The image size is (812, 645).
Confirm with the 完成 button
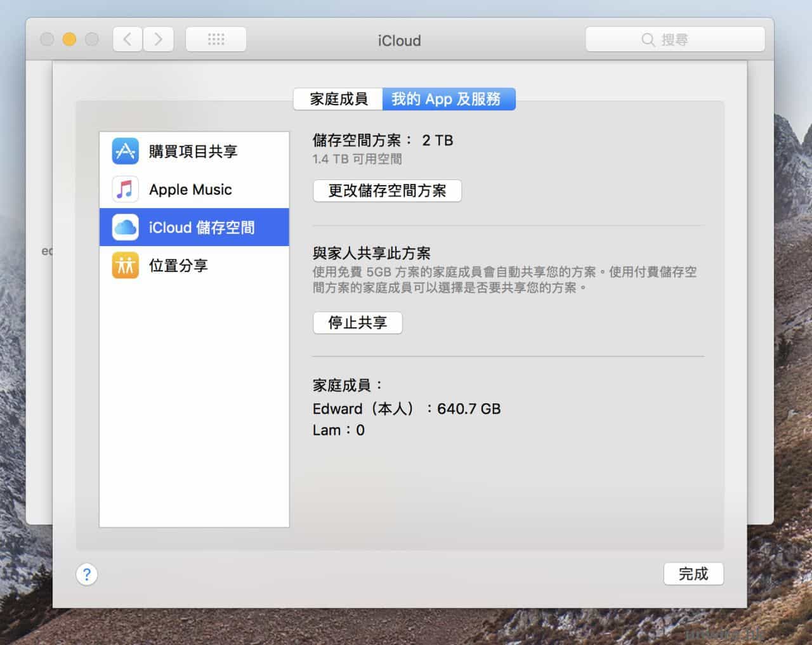[x=693, y=574]
